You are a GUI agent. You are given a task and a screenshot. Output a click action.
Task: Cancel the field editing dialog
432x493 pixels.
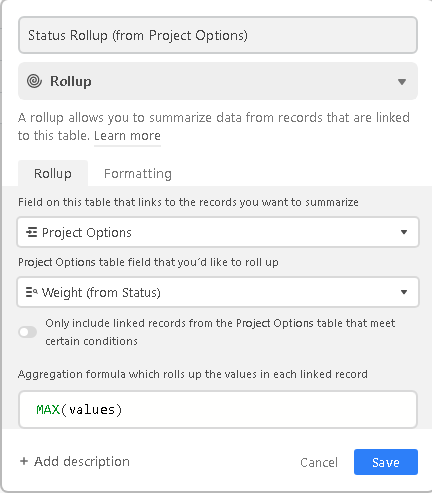[319, 462]
